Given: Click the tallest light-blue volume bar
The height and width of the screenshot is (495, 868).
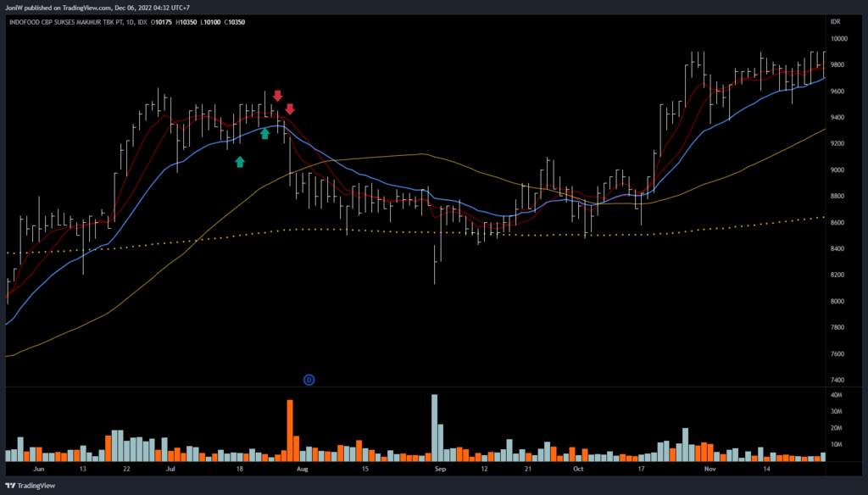Looking at the screenshot, I should pyautogui.click(x=434, y=428).
